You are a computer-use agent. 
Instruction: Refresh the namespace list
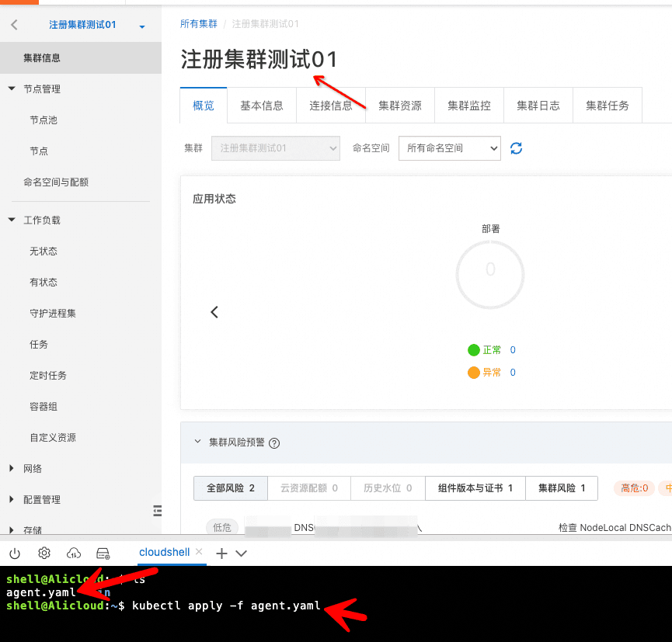tap(516, 148)
